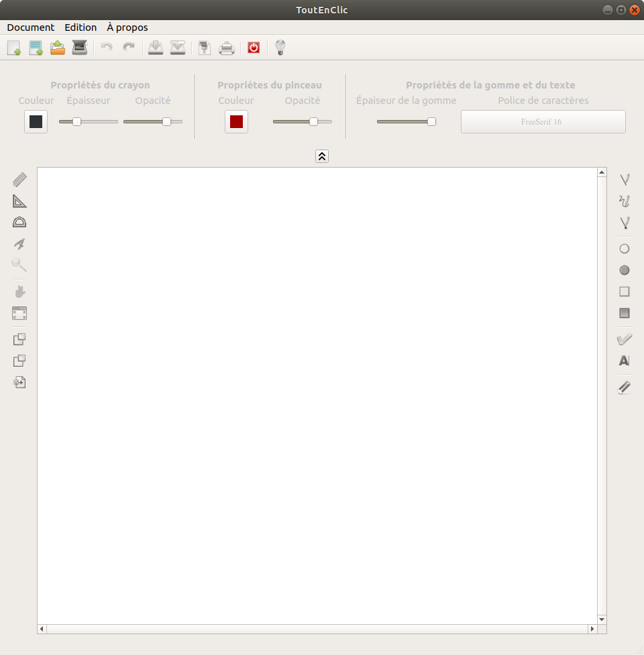Click the vertical scrollbar down arrow
644x655 pixels.
point(602,619)
